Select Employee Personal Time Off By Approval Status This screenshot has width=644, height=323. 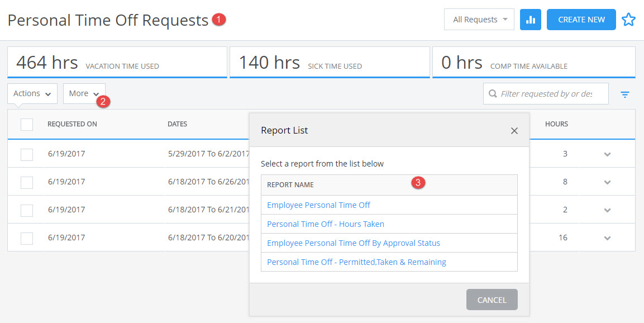pyautogui.click(x=354, y=243)
